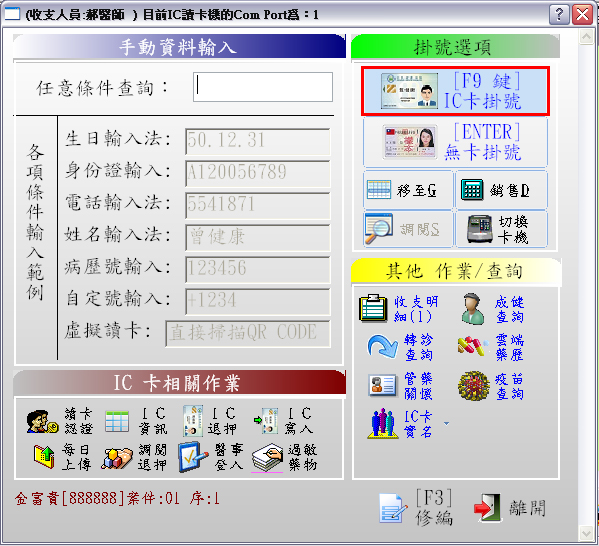Click the 每日上傳 upload folder icon
Viewport: 599px width, 546px height.
click(x=44, y=457)
